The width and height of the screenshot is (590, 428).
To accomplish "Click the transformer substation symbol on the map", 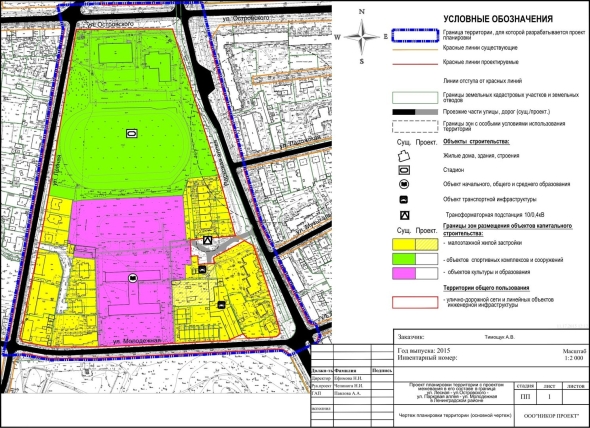I will (207, 240).
